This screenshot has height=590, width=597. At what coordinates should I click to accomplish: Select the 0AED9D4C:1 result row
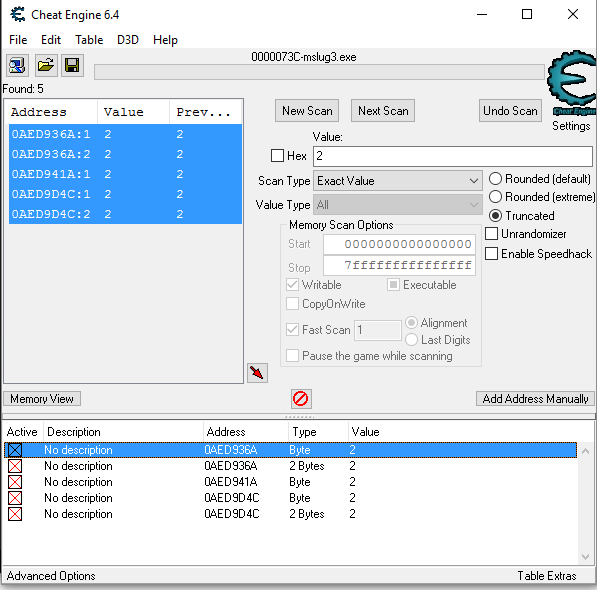[125, 194]
